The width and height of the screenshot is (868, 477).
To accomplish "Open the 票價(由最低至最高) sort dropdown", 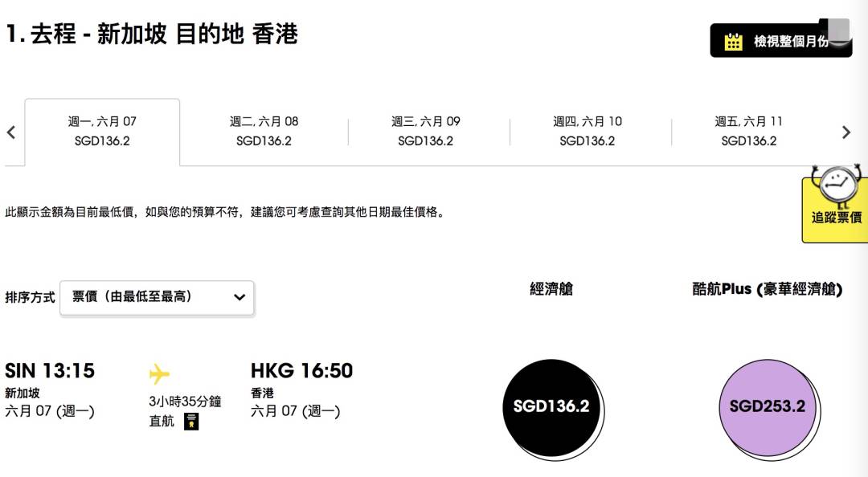I will pyautogui.click(x=158, y=298).
